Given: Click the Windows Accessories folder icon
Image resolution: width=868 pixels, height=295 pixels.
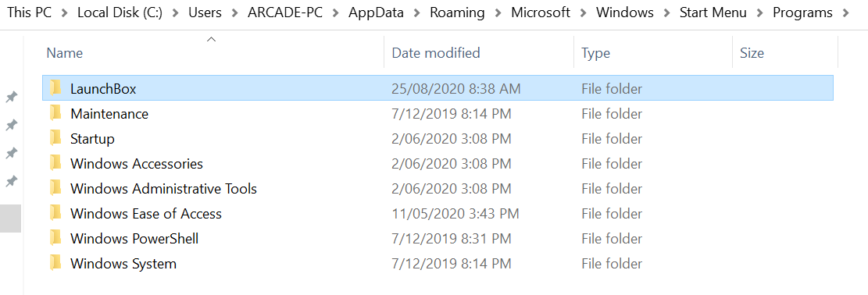Looking at the screenshot, I should (55, 163).
